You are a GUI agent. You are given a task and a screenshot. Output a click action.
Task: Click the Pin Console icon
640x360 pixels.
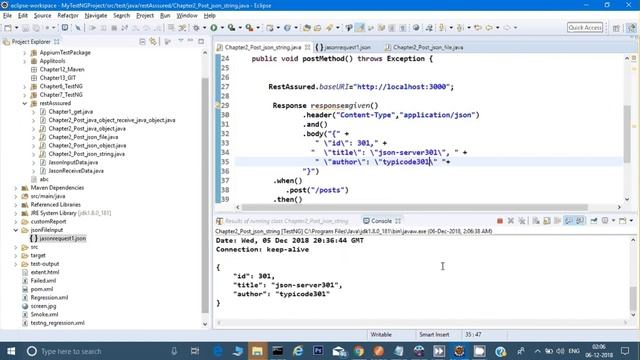[x=594, y=221]
